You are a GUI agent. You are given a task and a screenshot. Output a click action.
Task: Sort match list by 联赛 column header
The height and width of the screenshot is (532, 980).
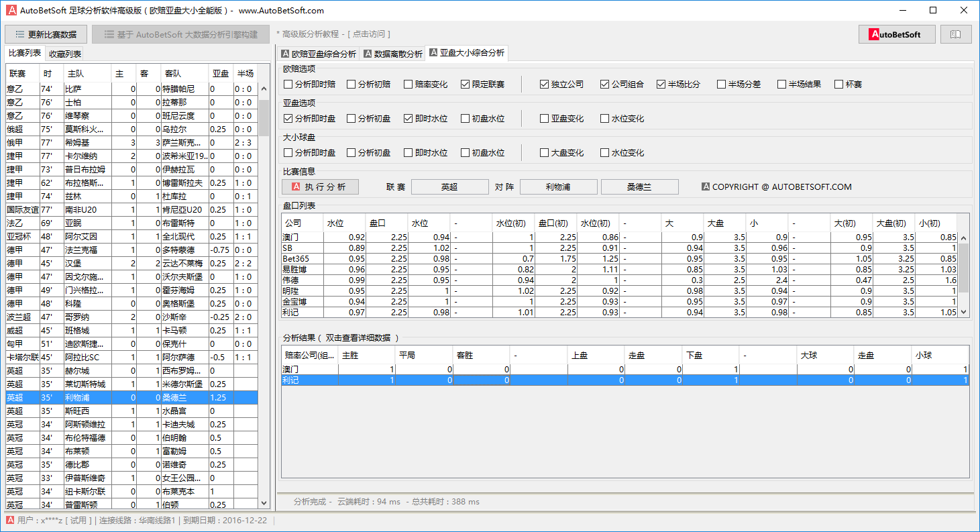(23, 73)
